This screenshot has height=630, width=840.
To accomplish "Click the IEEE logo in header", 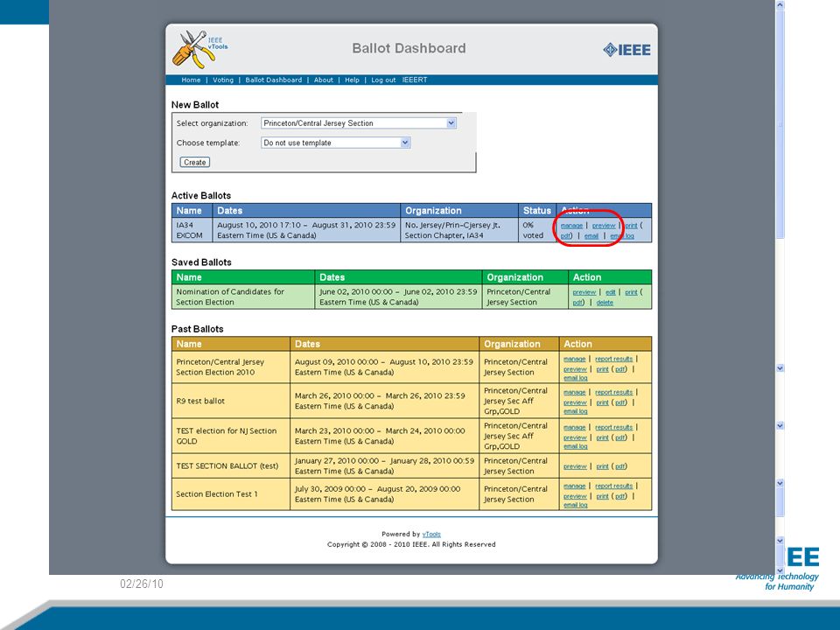I will point(626,50).
